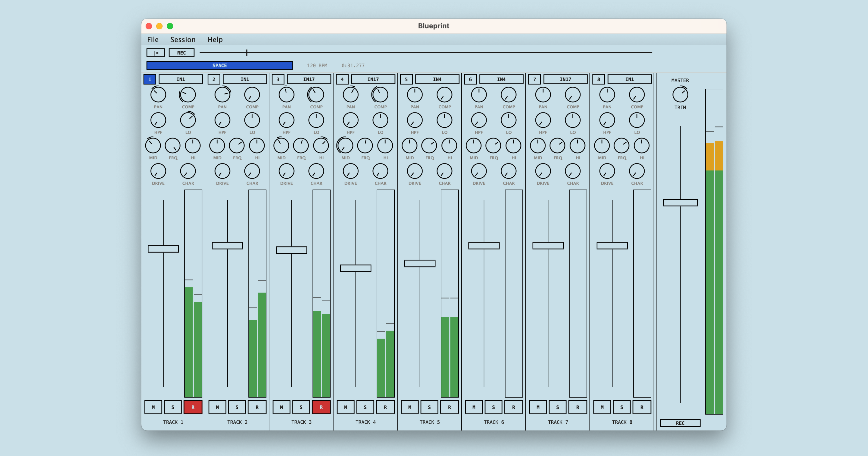Click the Track 8 PAN knob

(607, 95)
